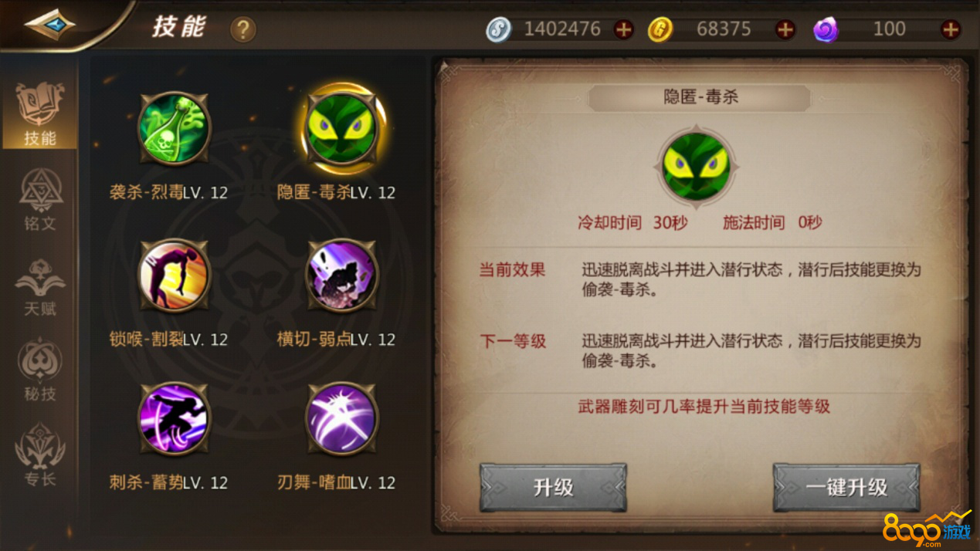The width and height of the screenshot is (980, 551).
Task: Open the 天赋 sidebar tab
Action: click(40, 286)
